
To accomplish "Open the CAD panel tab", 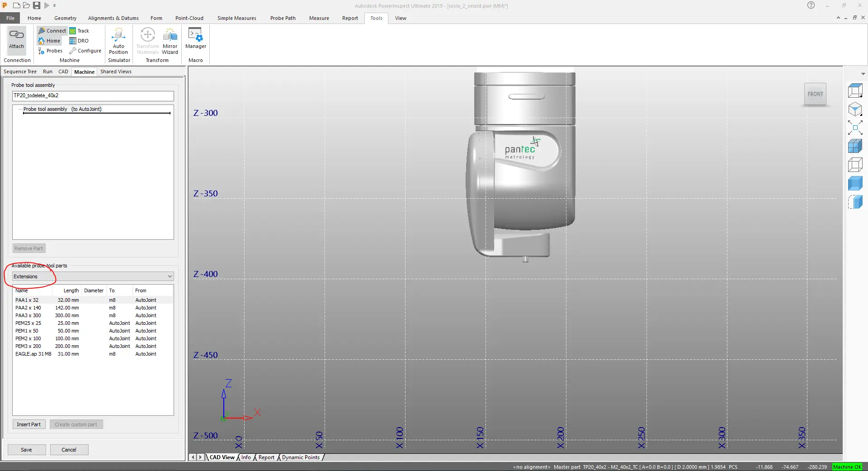I will click(63, 71).
